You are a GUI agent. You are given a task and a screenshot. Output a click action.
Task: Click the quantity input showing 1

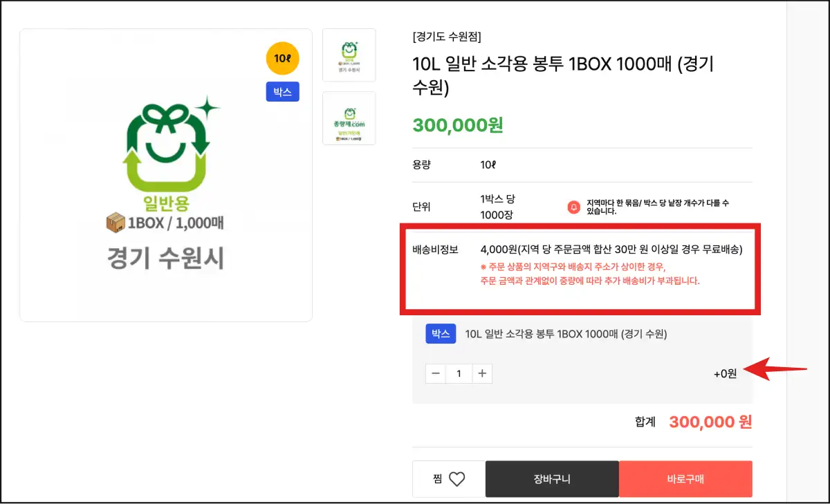(x=459, y=373)
